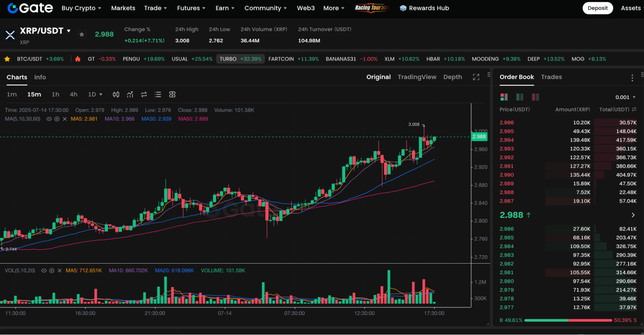Open the candlestick chart style icon

pyautogui.click(x=116, y=94)
